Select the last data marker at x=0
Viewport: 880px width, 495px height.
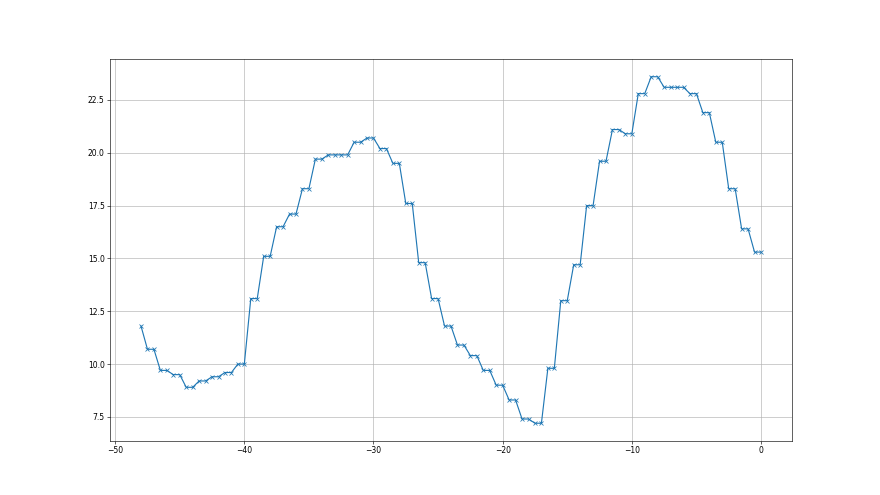pyautogui.click(x=761, y=252)
